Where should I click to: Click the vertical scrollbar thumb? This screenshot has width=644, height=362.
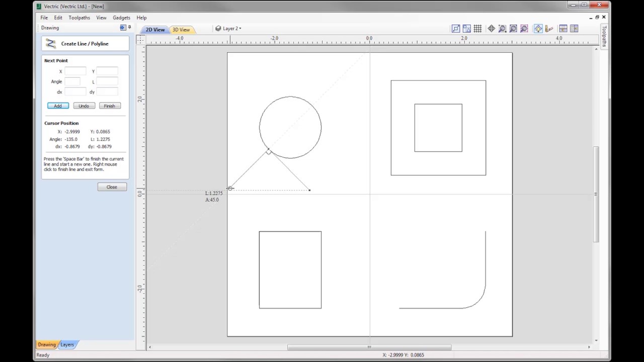[x=596, y=195]
